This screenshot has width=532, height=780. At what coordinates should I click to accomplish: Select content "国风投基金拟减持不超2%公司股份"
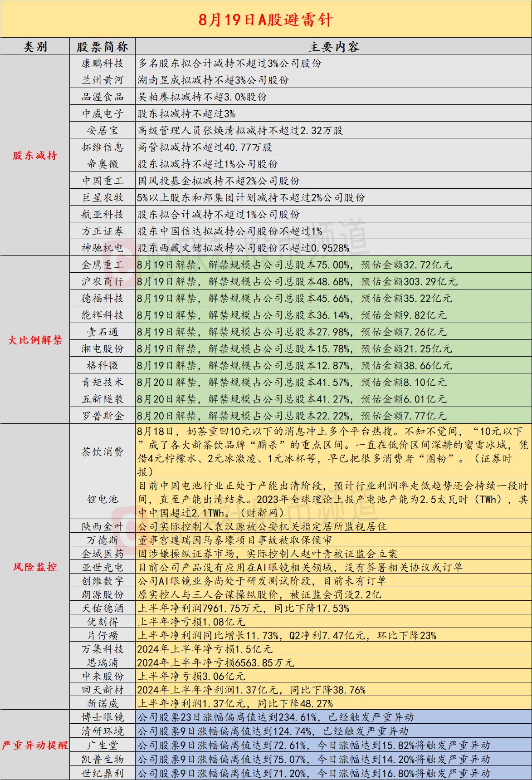(x=219, y=181)
